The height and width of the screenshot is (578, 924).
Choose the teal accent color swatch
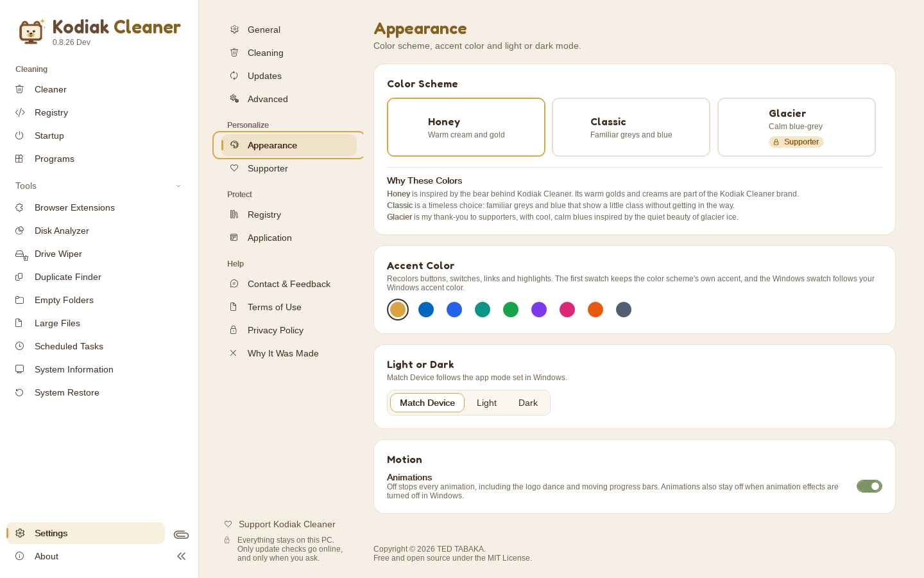point(483,310)
